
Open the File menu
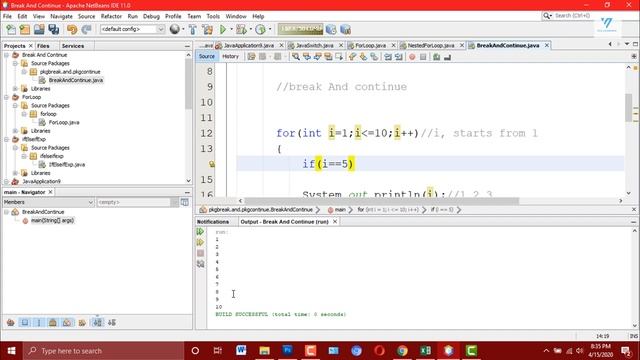pos(7,16)
